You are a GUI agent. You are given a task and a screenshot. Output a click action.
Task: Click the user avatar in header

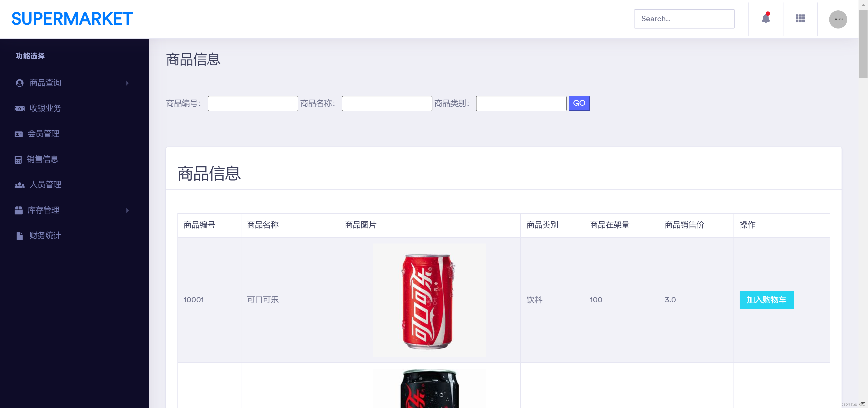click(838, 19)
